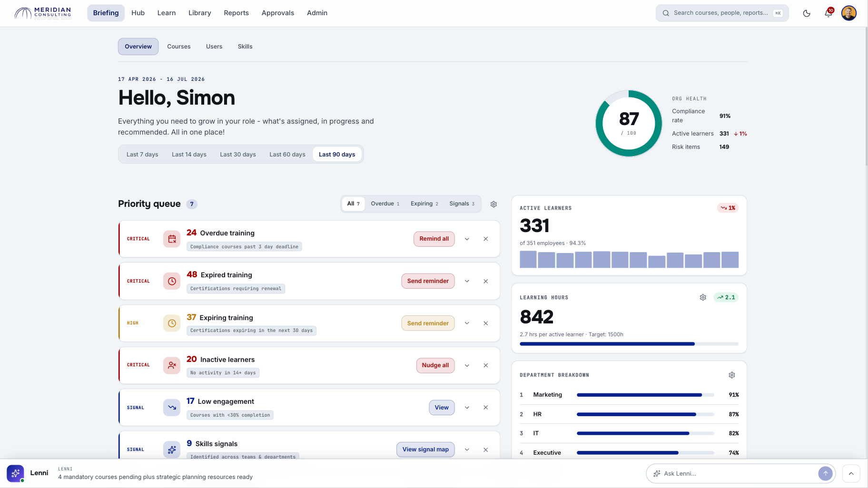Image resolution: width=868 pixels, height=488 pixels.
Task: Dismiss Expiring training item
Action: [486, 323]
